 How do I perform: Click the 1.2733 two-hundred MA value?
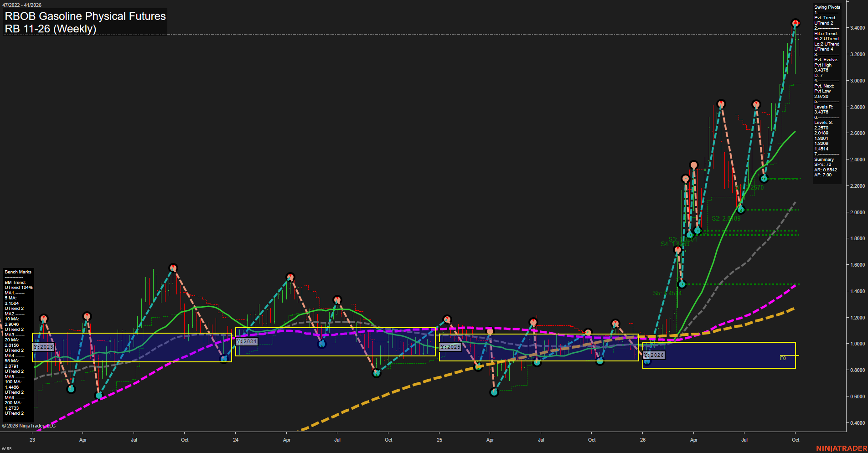[12, 408]
